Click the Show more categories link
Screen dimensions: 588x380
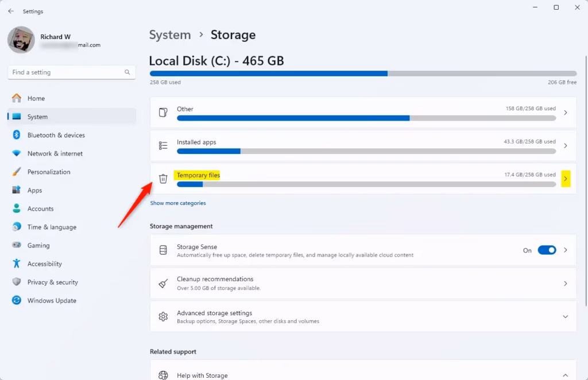point(178,203)
